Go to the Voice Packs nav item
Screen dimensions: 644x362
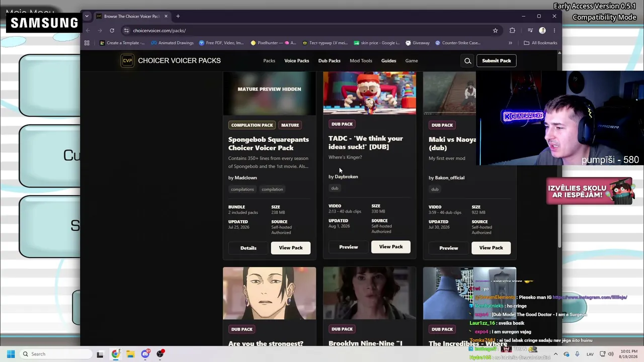click(x=297, y=61)
